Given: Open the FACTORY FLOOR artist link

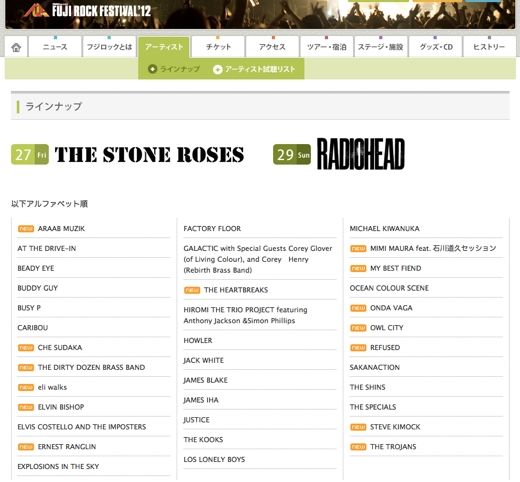Looking at the screenshot, I should pos(212,229).
